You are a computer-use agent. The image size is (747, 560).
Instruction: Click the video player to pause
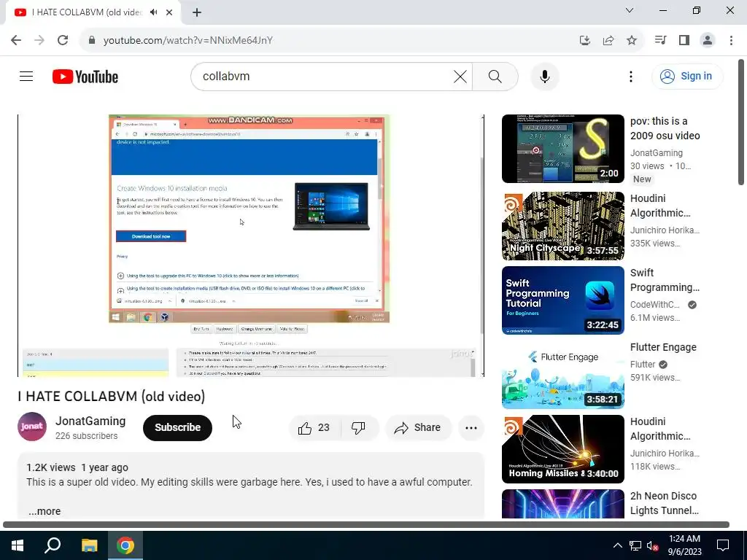pyautogui.click(x=251, y=245)
